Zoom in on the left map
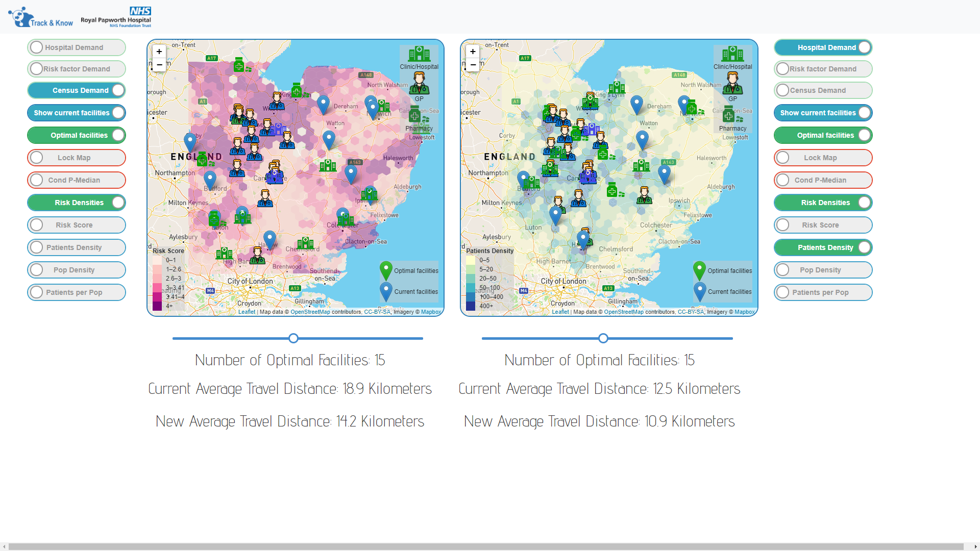 (x=159, y=52)
